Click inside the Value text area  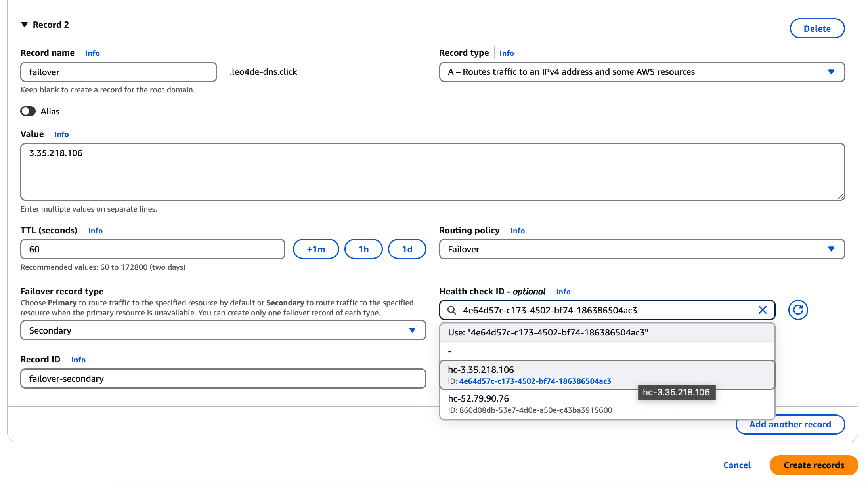tap(432, 172)
